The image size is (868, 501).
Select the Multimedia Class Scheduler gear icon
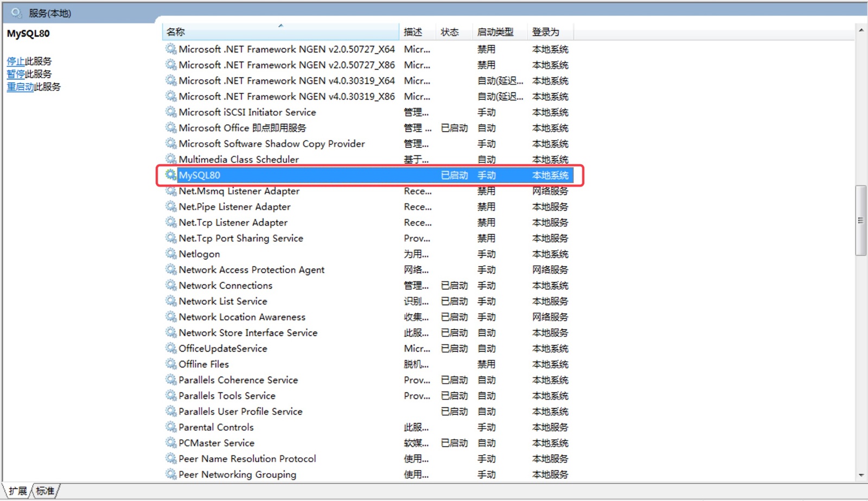click(171, 159)
